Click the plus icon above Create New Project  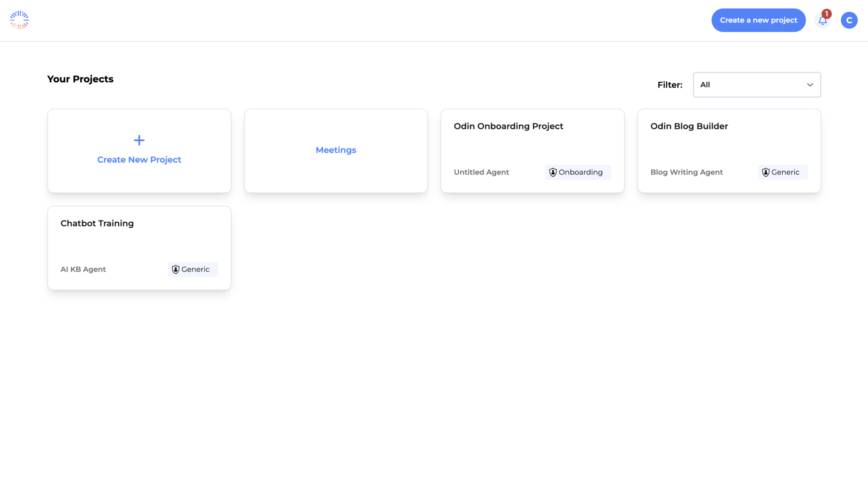(139, 140)
